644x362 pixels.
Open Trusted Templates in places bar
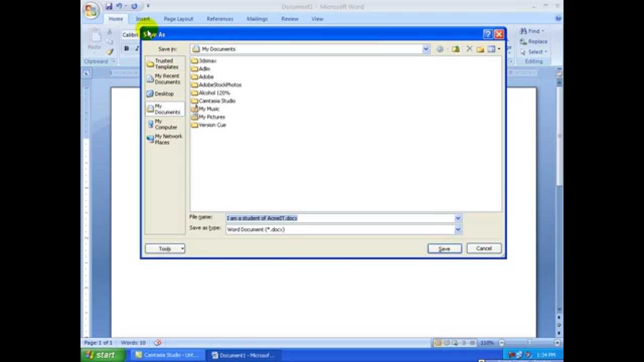coord(165,64)
